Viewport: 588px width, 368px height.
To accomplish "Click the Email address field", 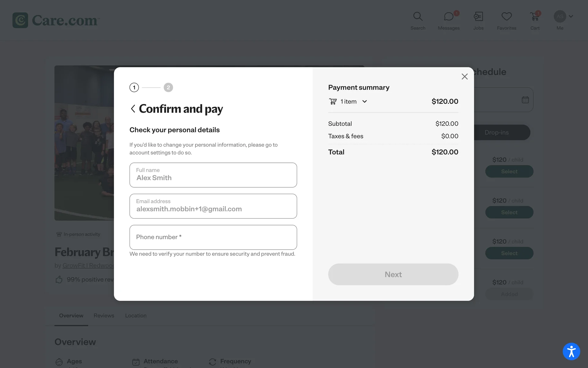I will pos(213,206).
